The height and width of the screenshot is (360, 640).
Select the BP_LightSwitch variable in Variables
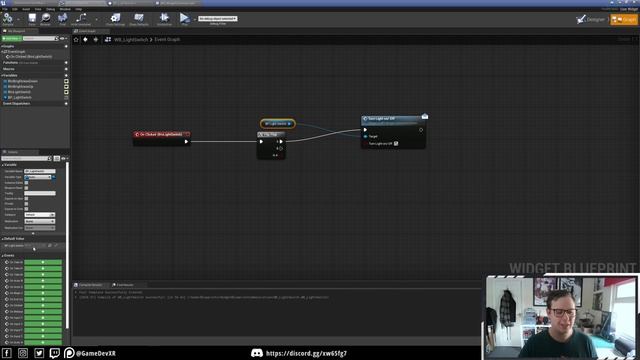coord(19,98)
